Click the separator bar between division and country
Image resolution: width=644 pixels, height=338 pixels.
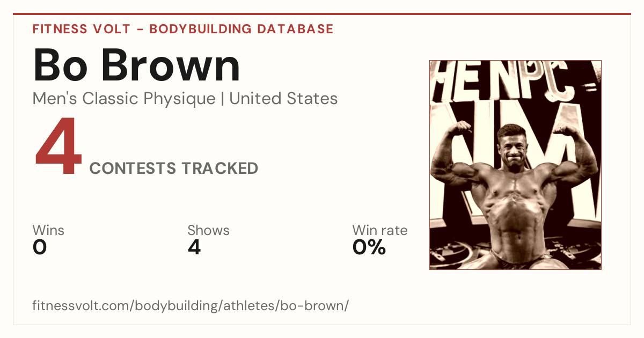(x=223, y=99)
